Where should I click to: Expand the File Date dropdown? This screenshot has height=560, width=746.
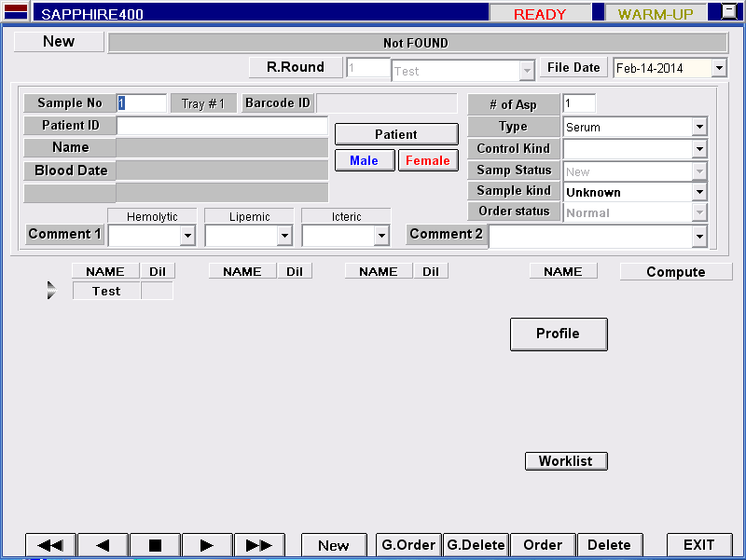click(718, 68)
